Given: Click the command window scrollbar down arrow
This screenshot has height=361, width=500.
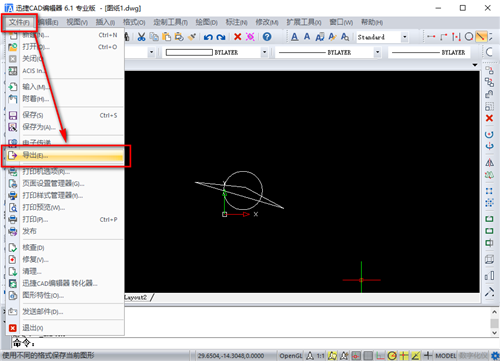Looking at the screenshot, I should point(494,333).
